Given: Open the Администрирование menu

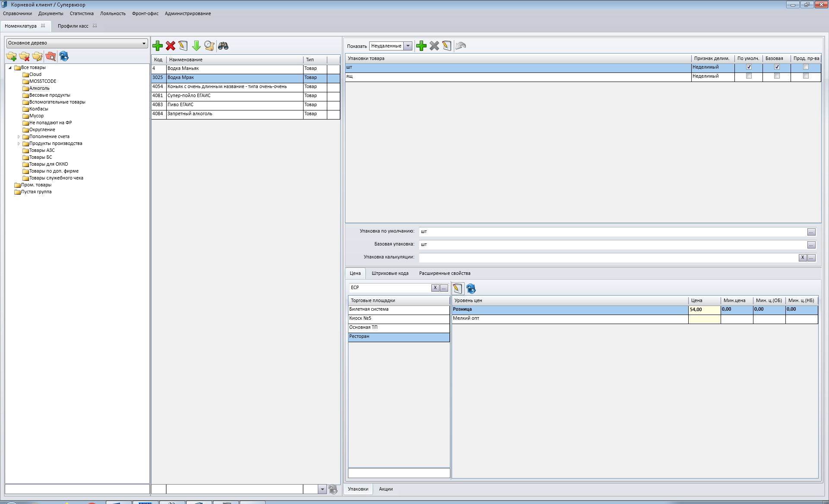Looking at the screenshot, I should (188, 13).
